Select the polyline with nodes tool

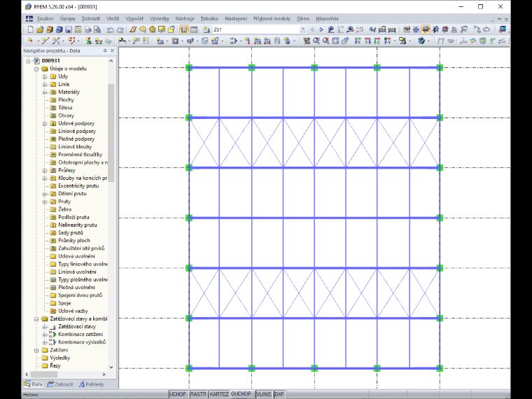[71, 41]
